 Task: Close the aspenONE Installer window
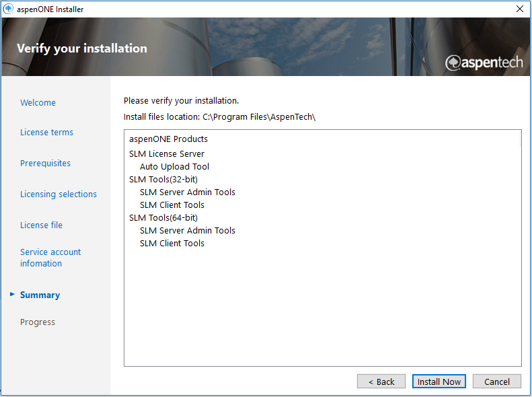click(520, 9)
